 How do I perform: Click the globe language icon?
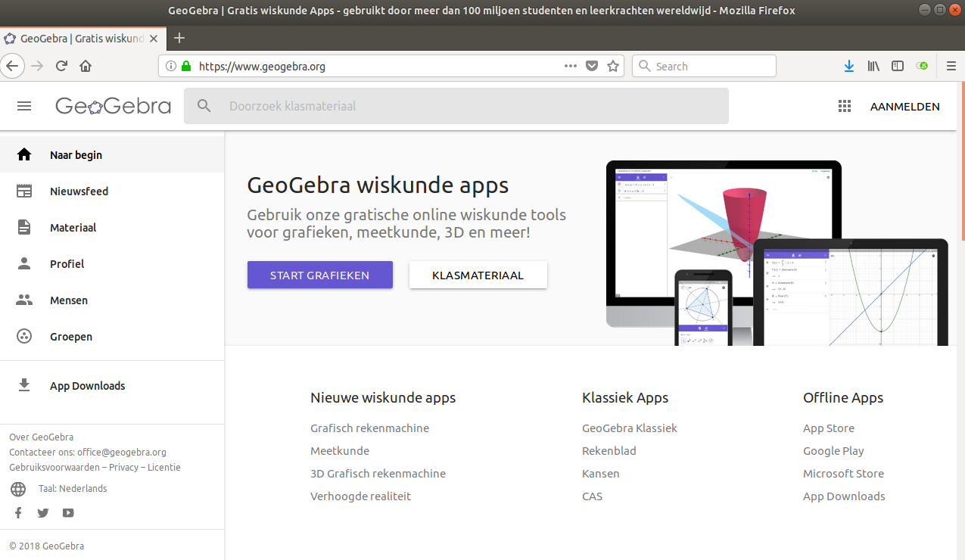tap(18, 489)
